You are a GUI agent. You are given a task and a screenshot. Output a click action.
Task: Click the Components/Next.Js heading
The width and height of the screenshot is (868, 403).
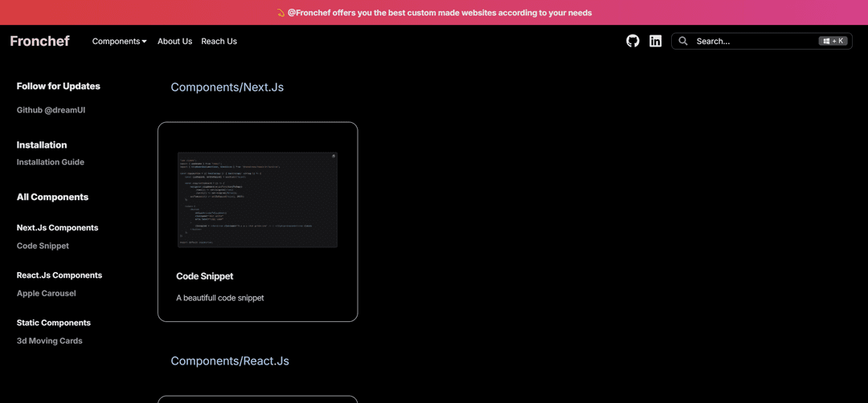pyautogui.click(x=227, y=87)
